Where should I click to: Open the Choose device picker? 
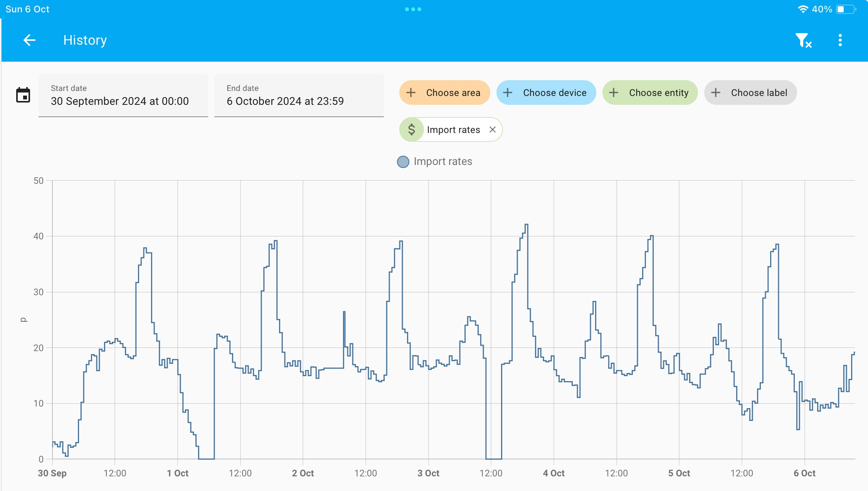[x=546, y=92]
